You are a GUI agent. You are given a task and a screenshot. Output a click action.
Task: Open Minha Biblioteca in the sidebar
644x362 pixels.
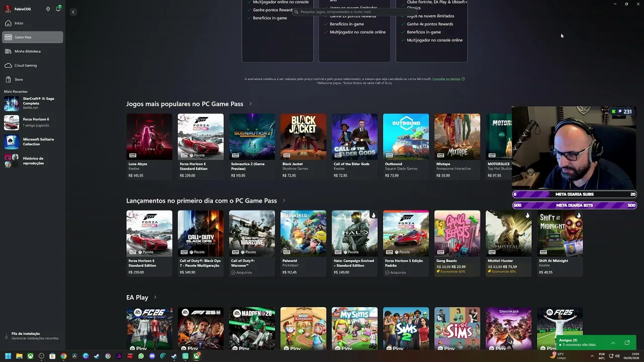pyautogui.click(x=33, y=51)
